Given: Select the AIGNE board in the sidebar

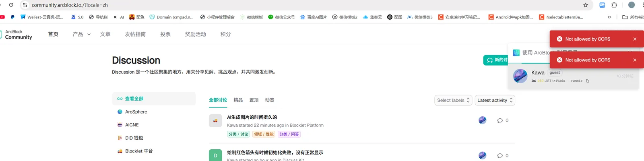Looking at the screenshot, I should pyautogui.click(x=154, y=125).
